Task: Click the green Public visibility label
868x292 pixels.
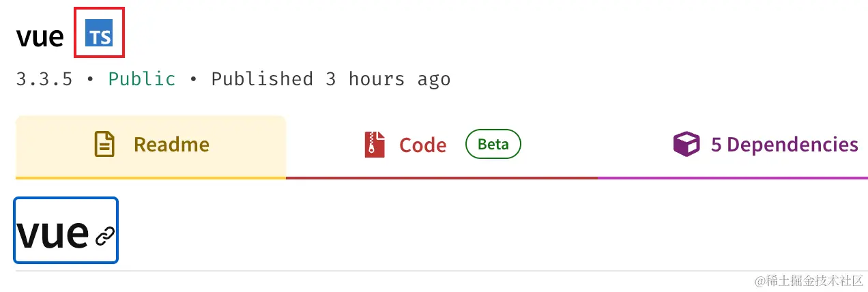Action: click(x=142, y=79)
